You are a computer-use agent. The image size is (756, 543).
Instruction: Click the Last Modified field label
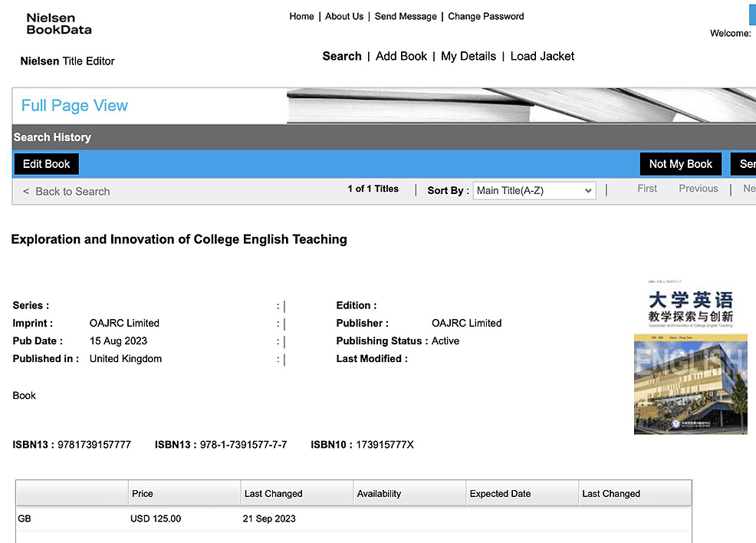tap(372, 359)
